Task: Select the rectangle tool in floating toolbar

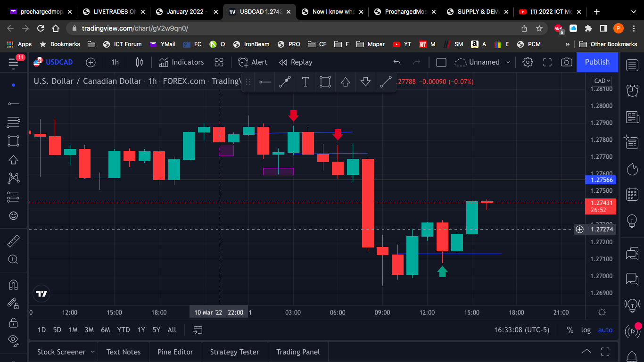Action: click(325, 82)
